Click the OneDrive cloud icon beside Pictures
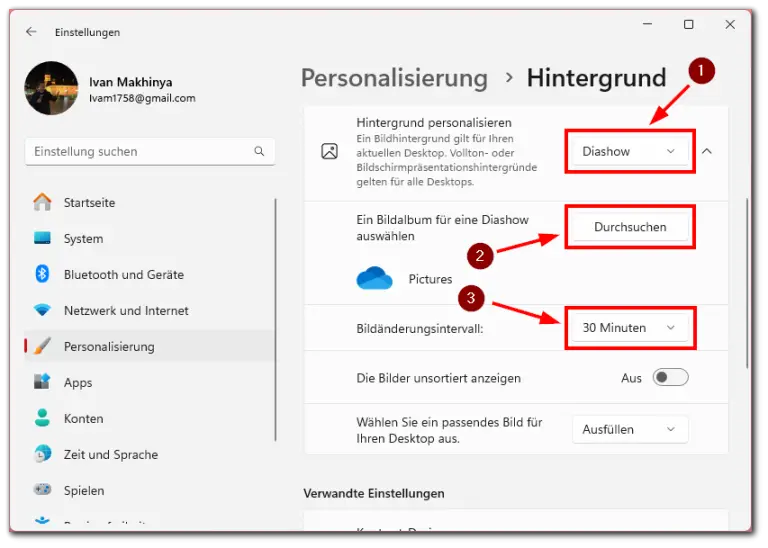This screenshot has height=548, width=768. pos(375,279)
